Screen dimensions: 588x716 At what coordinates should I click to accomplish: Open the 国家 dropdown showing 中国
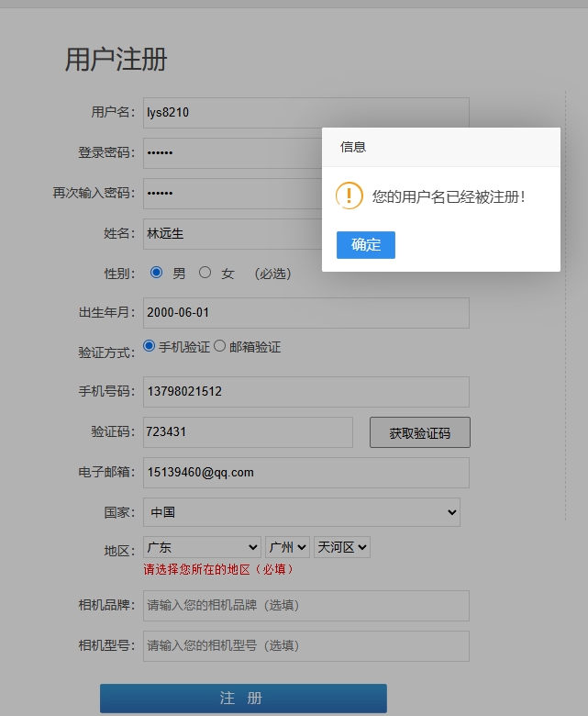click(x=302, y=512)
